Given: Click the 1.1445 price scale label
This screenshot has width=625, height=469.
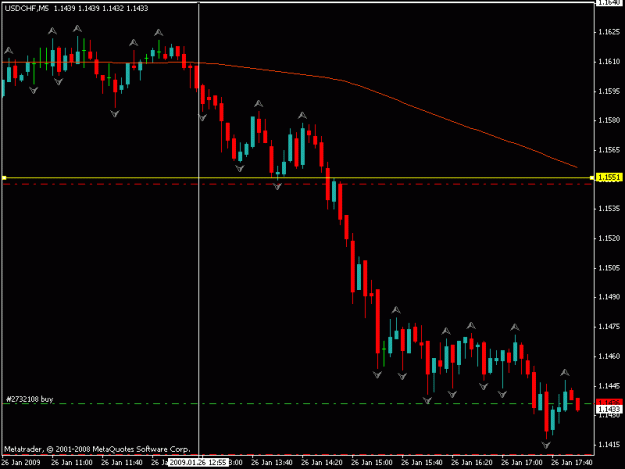Looking at the screenshot, I should point(609,385).
